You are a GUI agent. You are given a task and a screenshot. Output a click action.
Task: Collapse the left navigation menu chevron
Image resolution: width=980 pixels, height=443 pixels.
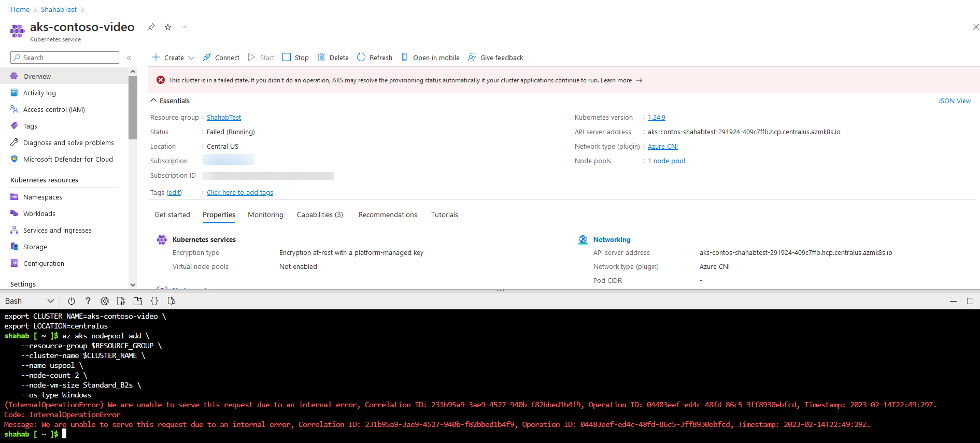(129, 58)
